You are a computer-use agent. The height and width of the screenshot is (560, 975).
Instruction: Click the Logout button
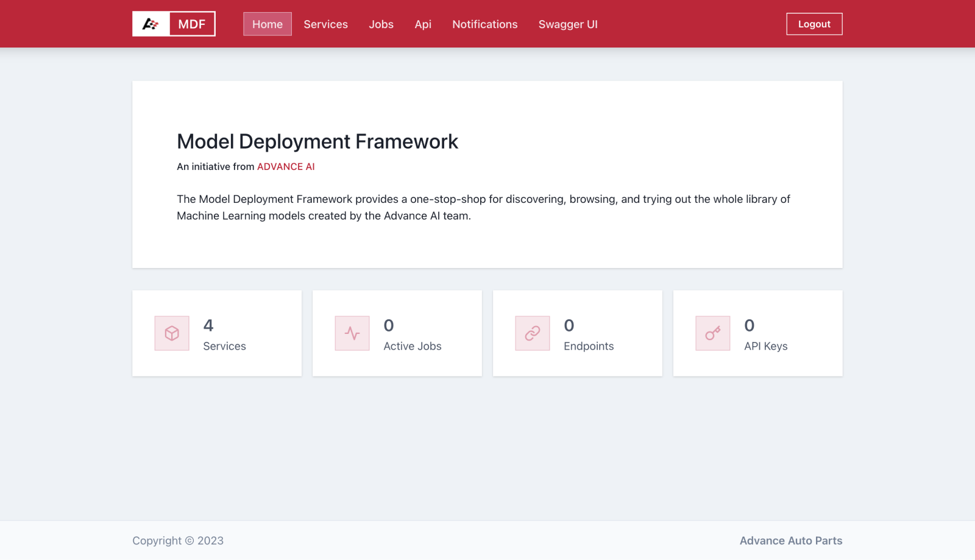[814, 24]
